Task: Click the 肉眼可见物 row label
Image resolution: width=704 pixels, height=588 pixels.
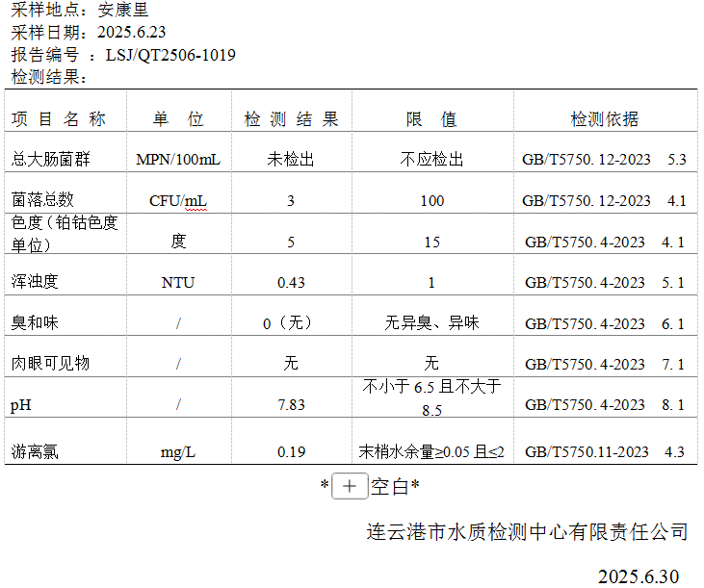Action: 50,364
